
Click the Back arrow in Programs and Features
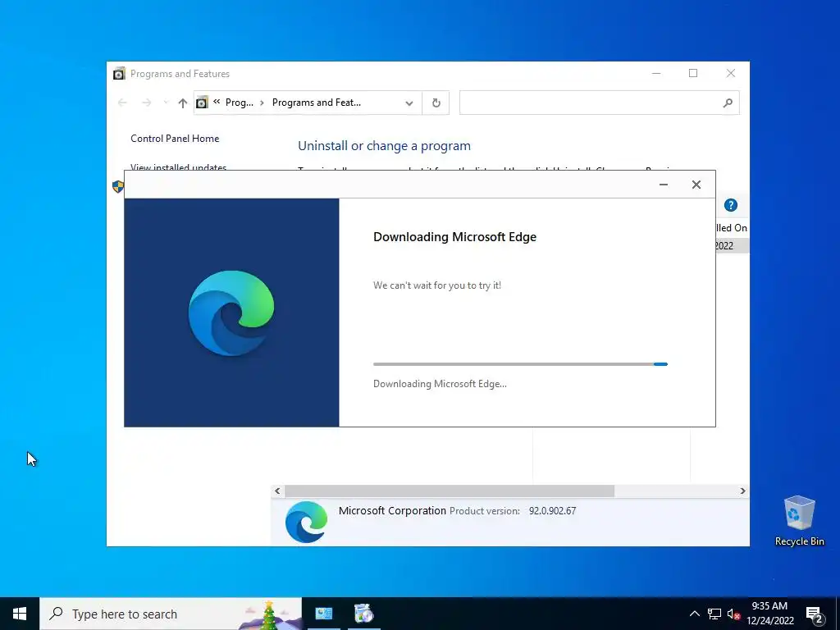pos(122,103)
